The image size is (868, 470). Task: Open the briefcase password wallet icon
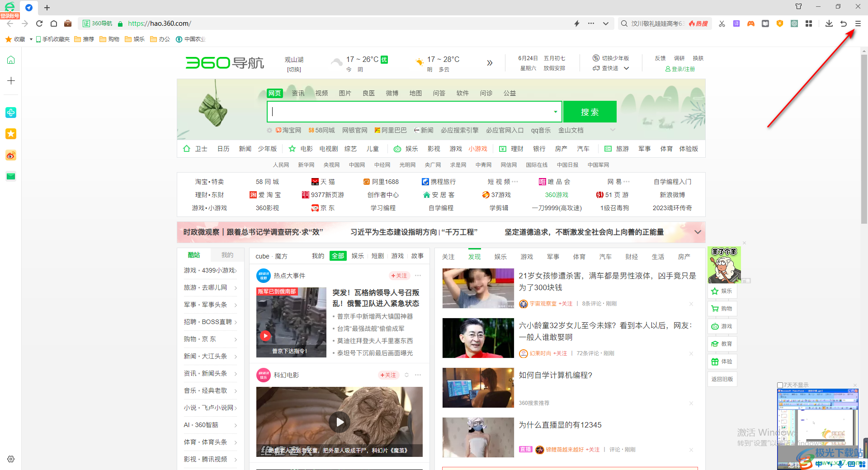point(68,23)
